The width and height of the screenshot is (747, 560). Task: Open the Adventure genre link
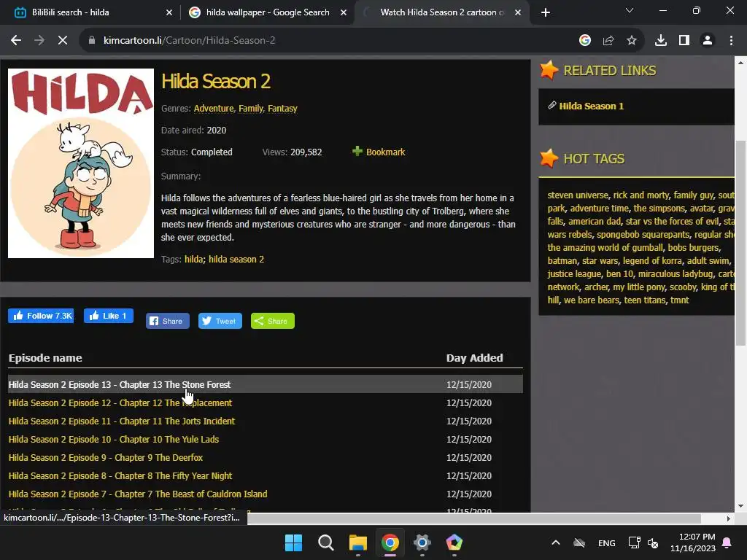214,109
